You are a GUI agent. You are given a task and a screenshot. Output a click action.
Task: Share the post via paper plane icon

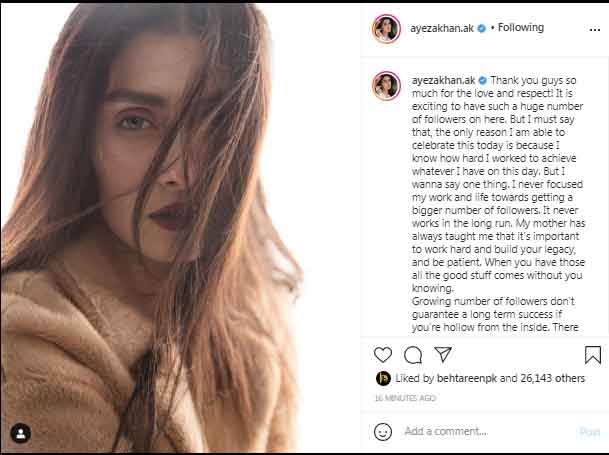click(441, 355)
